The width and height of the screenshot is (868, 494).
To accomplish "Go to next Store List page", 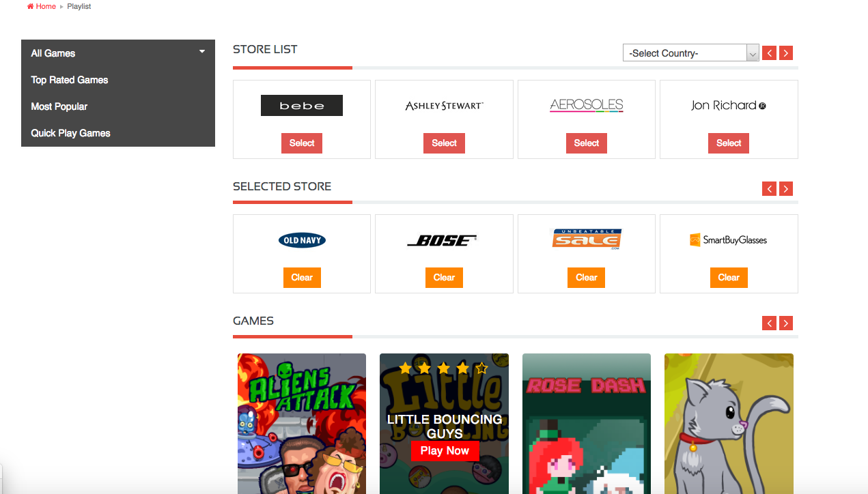I will (x=785, y=53).
